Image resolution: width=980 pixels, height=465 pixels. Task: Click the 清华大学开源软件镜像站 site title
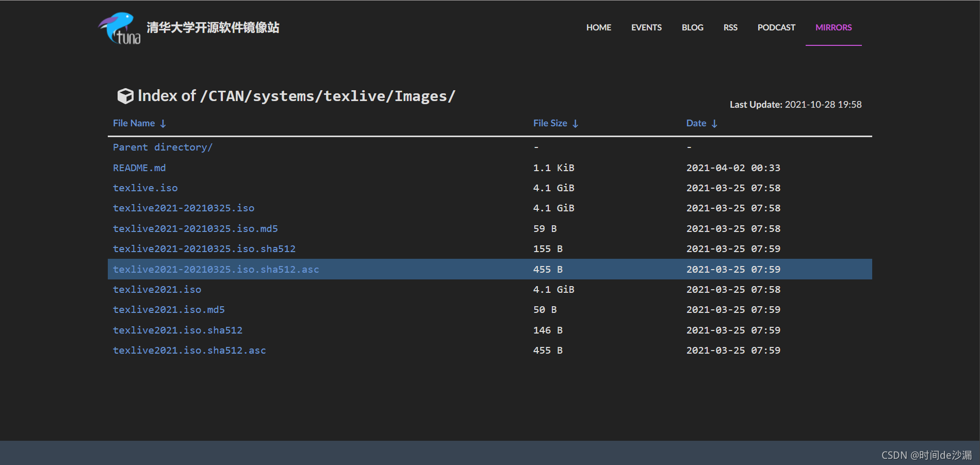213,27
